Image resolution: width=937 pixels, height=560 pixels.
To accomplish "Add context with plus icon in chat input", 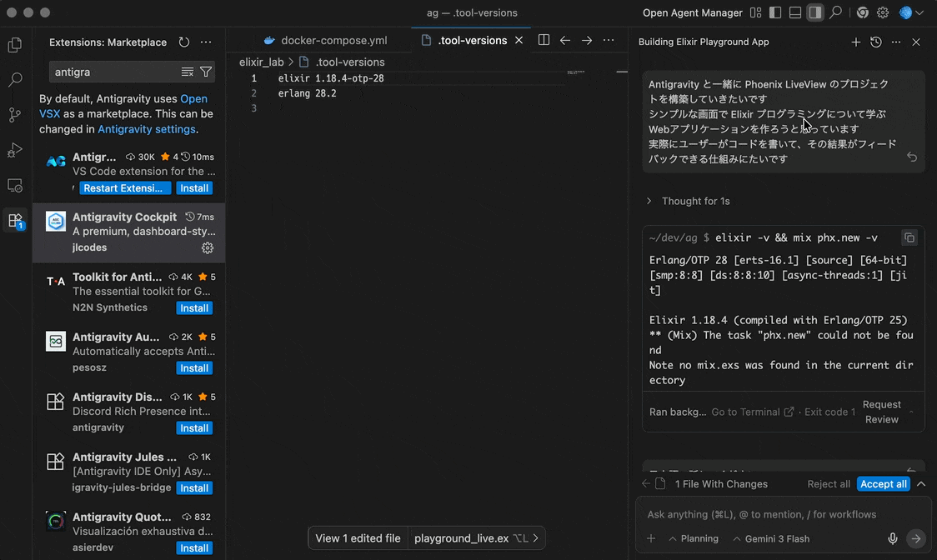I will point(651,538).
